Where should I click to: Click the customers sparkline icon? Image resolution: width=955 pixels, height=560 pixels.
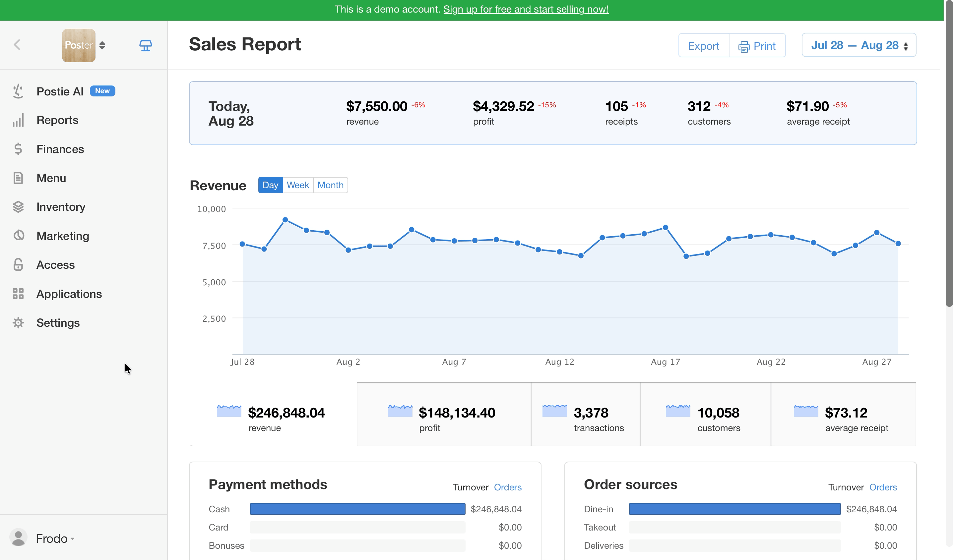pyautogui.click(x=678, y=411)
